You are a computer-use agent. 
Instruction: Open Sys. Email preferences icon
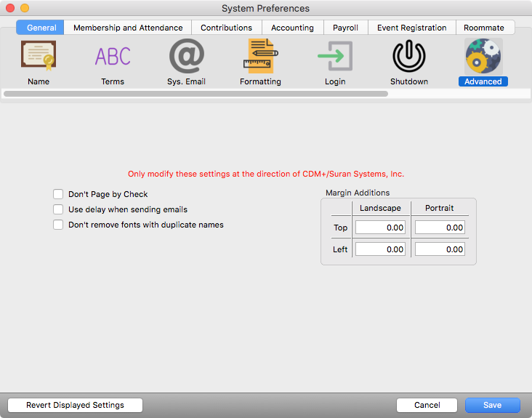(187, 56)
